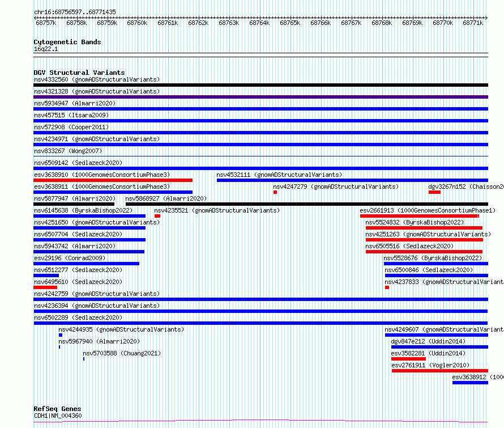The width and height of the screenshot is (504, 428).
Task: Open nsv6505516 (Sedlazeck2020) label
Action: click(409, 246)
